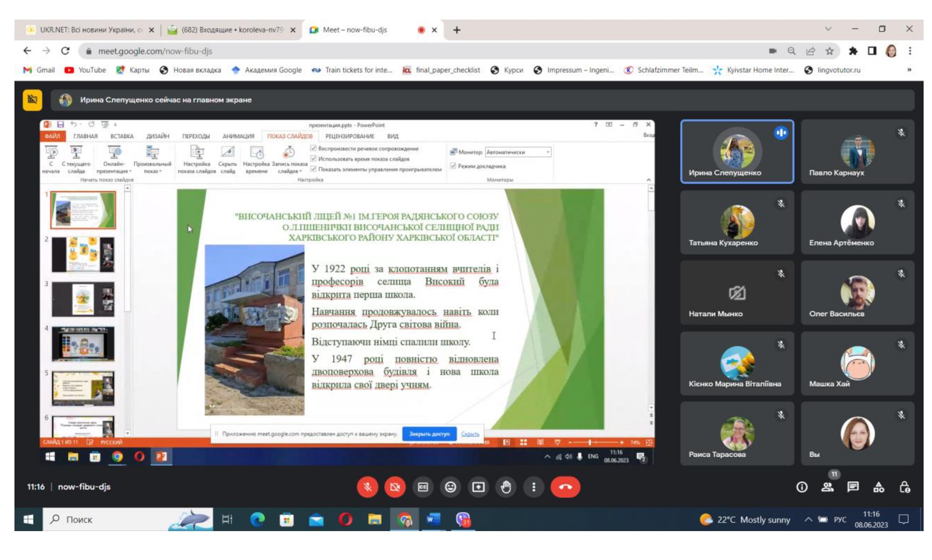
Task: Open the activities shapes icon
Action: [x=879, y=487]
